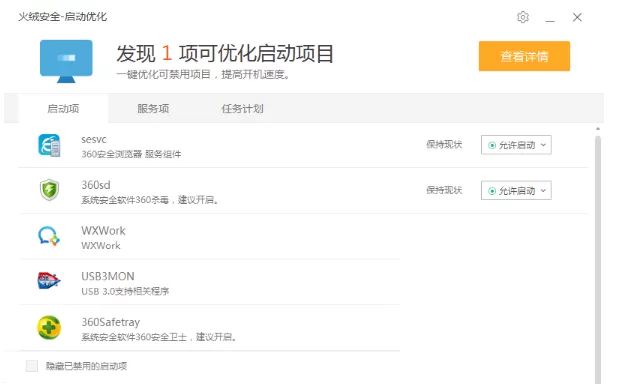Switch to the 启动项 tab
The height and width of the screenshot is (391, 617).
(x=63, y=109)
